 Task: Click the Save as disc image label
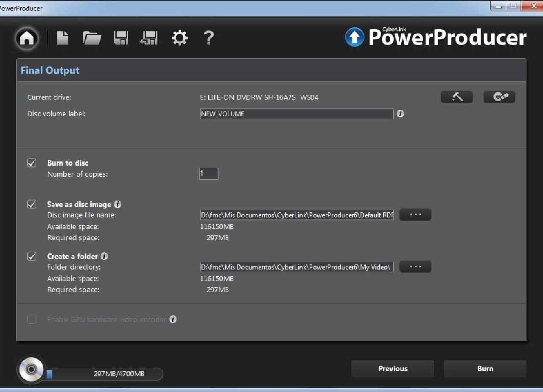coord(79,204)
